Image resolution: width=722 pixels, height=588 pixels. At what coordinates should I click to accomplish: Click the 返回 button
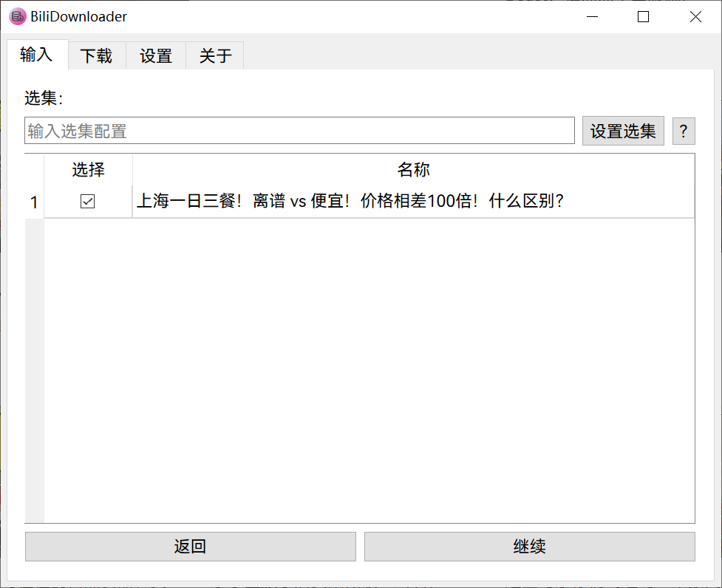click(x=191, y=547)
